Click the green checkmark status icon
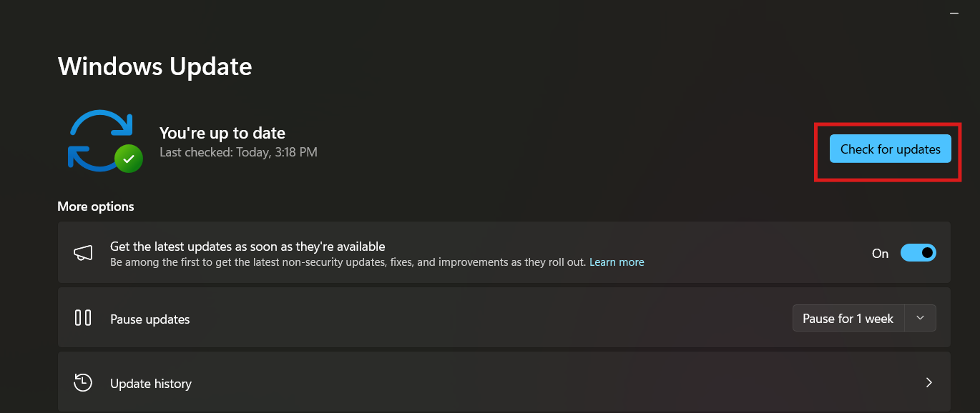The width and height of the screenshot is (980, 413). [x=129, y=159]
